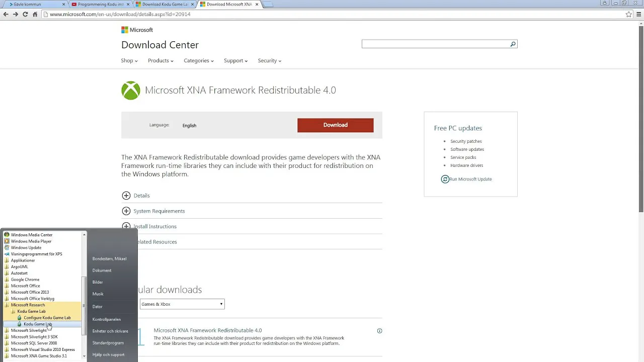Select the Download Microsoft XNA tab
Viewport: 644px width, 362px height.
coord(228,5)
